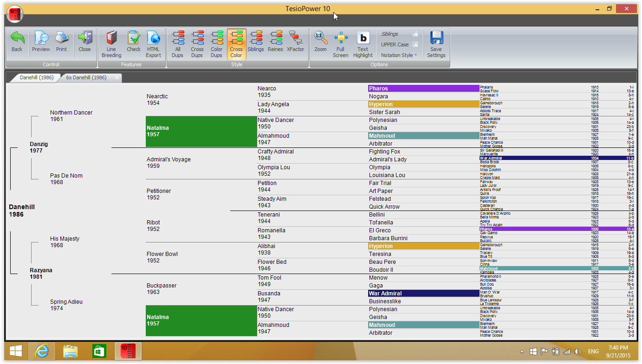Click Tenerani 1944
This screenshot has height=364, width=642.
[269, 218]
